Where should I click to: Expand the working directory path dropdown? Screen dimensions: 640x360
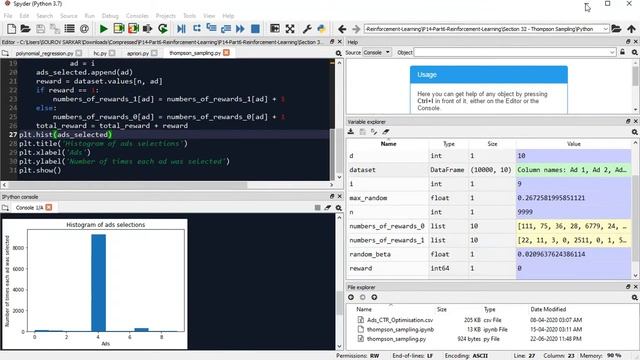coord(605,29)
